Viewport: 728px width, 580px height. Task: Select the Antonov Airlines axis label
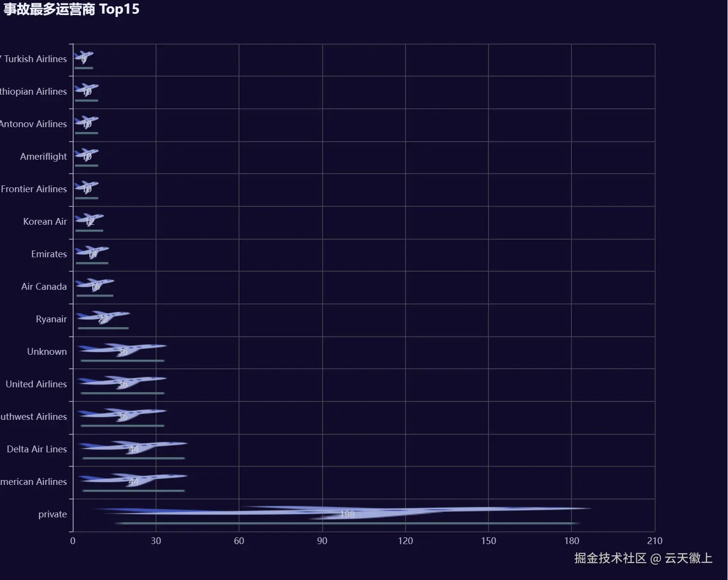point(33,124)
